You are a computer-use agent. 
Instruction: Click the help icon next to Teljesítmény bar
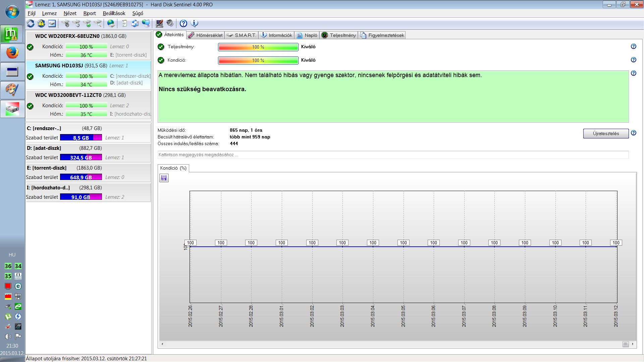634,47
